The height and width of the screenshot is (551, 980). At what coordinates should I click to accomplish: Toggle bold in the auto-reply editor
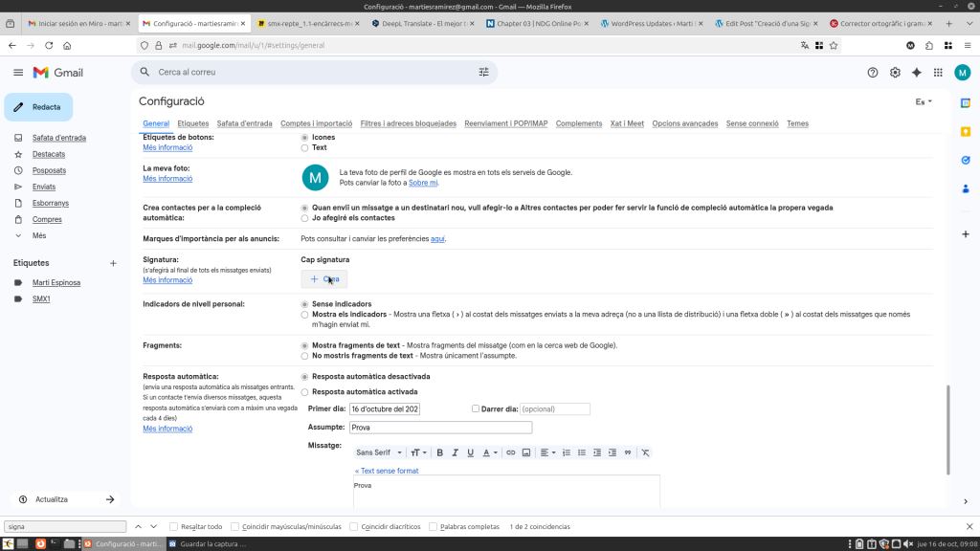(440, 452)
